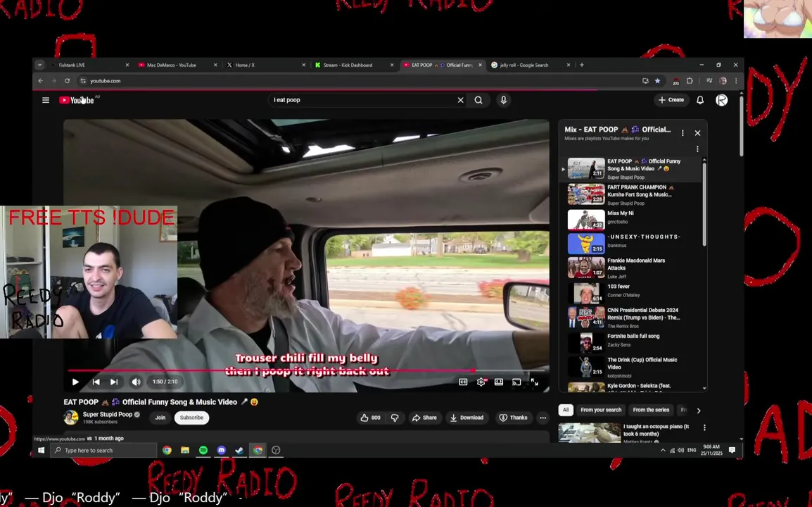
Task: Open the tab search dropdown arrow
Action: [39, 65]
